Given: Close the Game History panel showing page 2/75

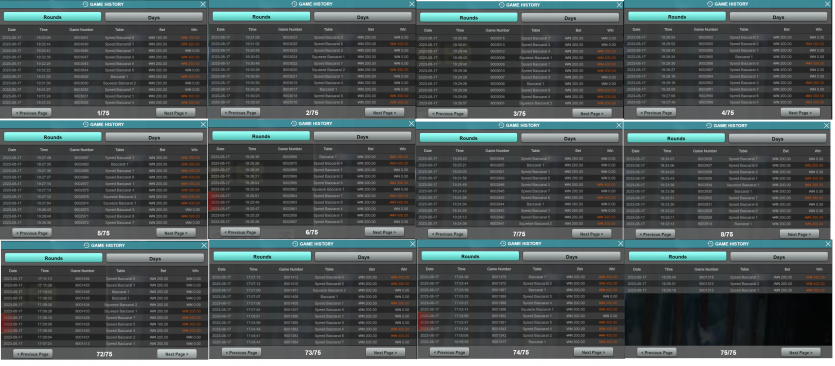Looking at the screenshot, I should pos(411,4).
